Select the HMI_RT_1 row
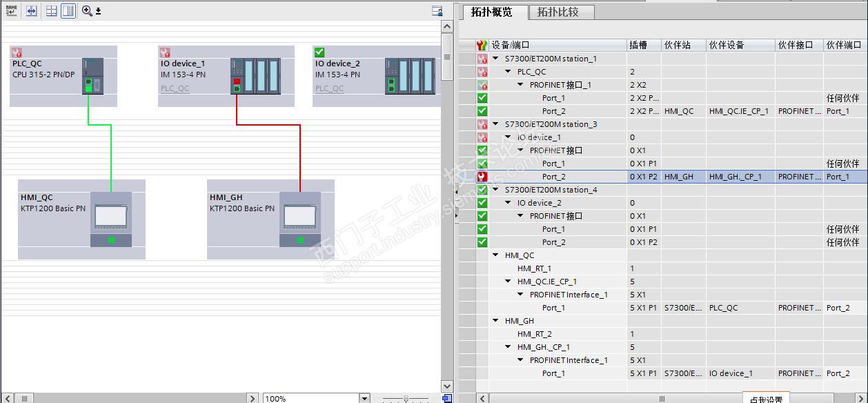Image resolution: width=868 pixels, height=403 pixels. 662,268
